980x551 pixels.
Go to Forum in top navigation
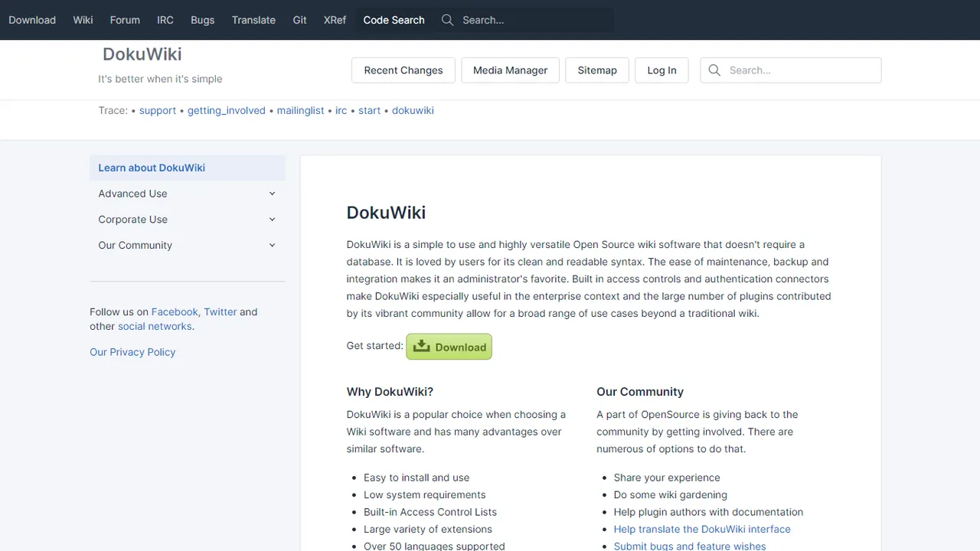pos(125,20)
